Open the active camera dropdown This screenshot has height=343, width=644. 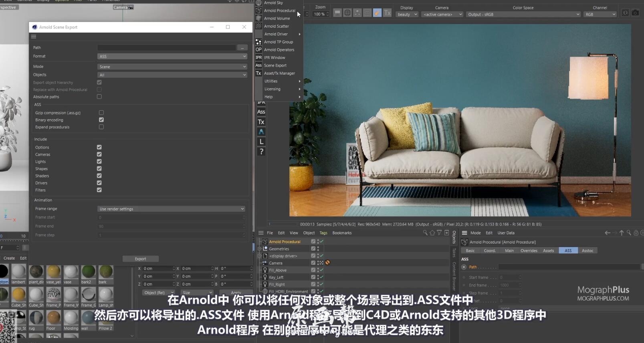click(442, 14)
